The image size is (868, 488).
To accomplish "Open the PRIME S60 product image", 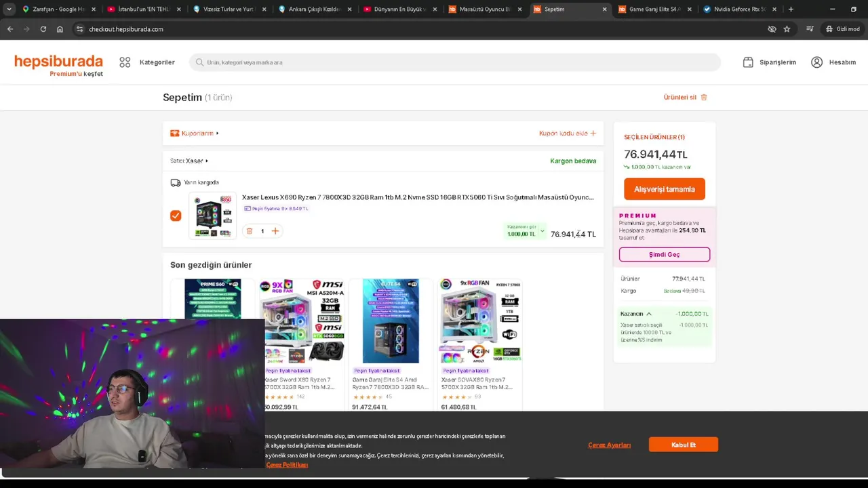I will coord(213,298).
